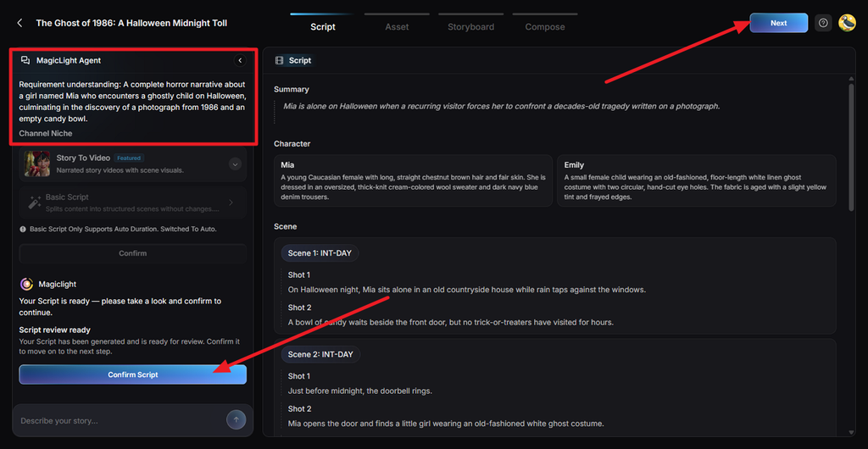Image resolution: width=868 pixels, height=449 pixels.
Task: Click the Confirm Script button
Action: pyautogui.click(x=133, y=374)
